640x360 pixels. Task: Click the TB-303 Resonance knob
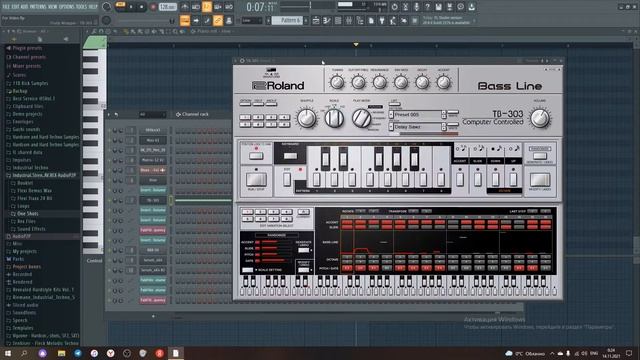380,82
